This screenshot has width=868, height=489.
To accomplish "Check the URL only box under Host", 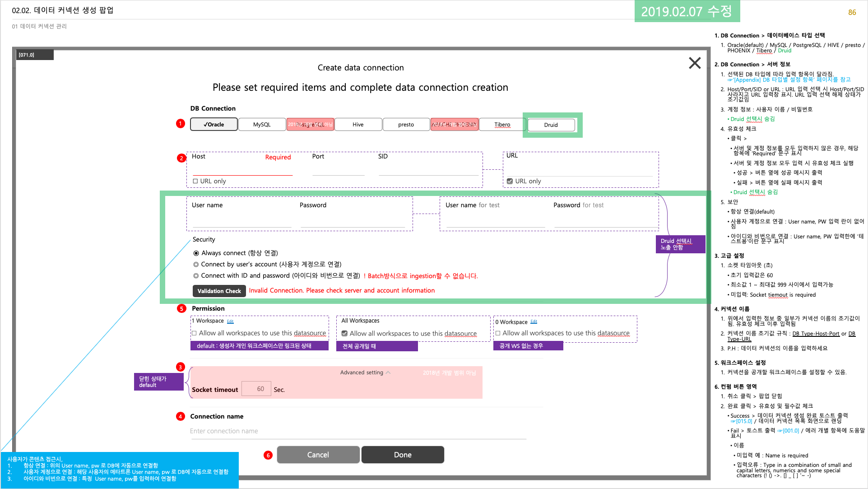I will (195, 181).
